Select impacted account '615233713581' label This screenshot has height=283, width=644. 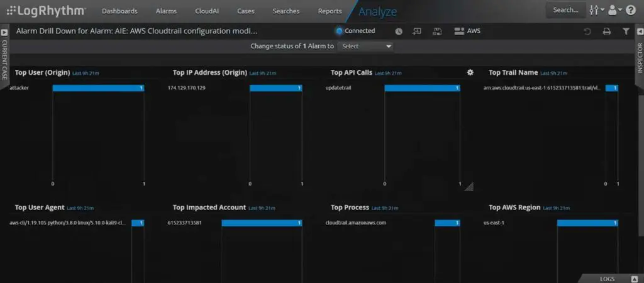[x=184, y=223]
